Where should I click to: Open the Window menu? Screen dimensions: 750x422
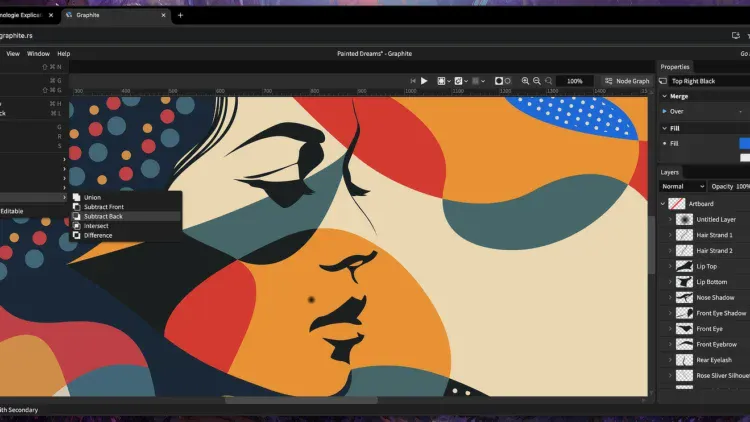38,53
